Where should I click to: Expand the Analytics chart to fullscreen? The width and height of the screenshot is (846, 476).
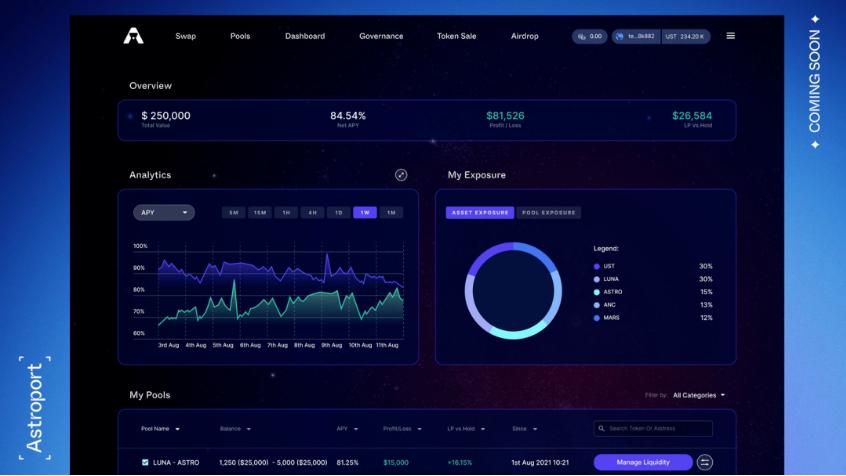point(401,175)
